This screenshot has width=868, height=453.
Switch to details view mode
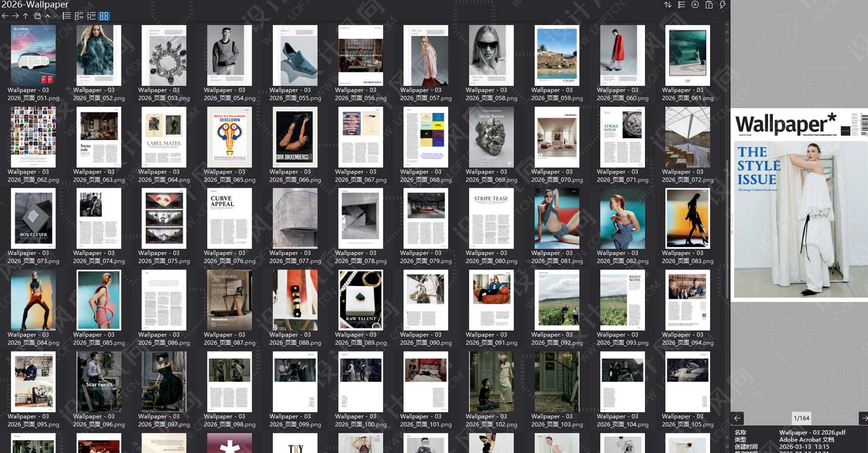[x=92, y=16]
